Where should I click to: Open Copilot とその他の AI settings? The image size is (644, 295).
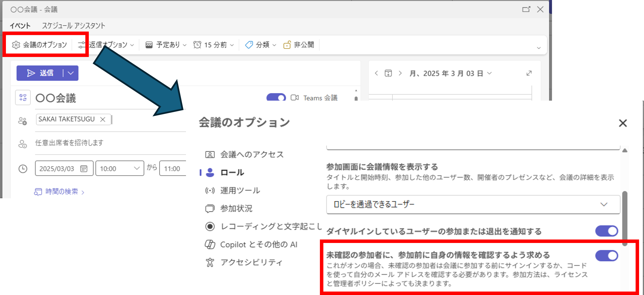click(x=258, y=244)
